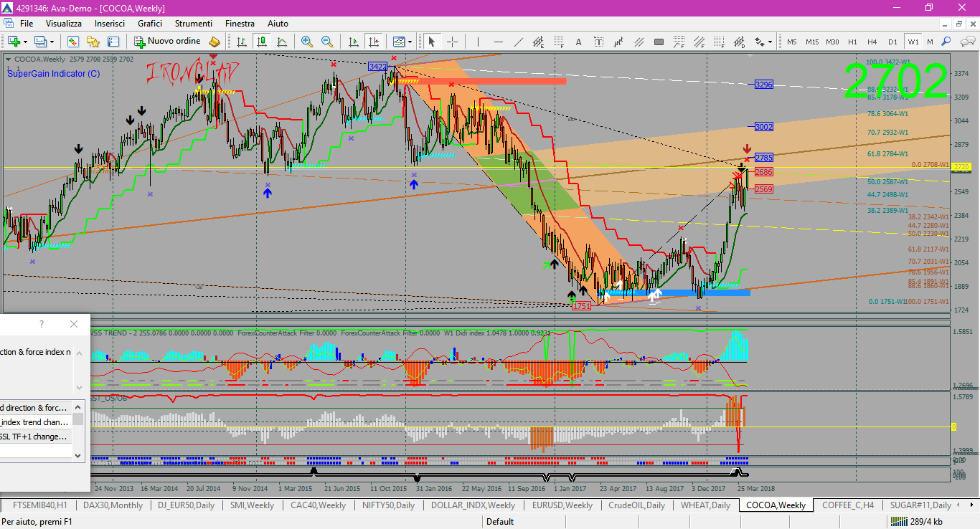The width and height of the screenshot is (980, 529).
Task: Open the Inserisci menu
Action: (x=110, y=24)
